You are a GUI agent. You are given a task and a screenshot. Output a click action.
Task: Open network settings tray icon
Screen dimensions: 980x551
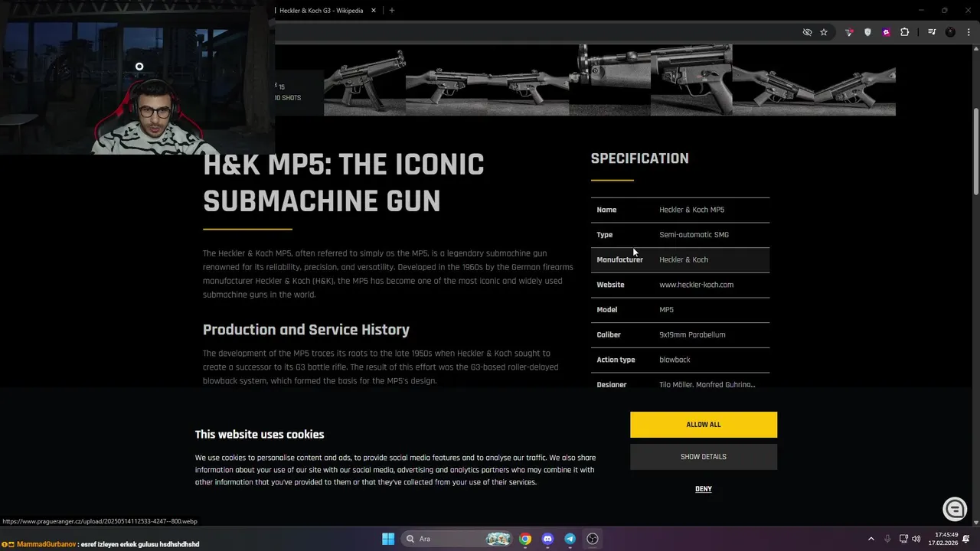pyautogui.click(x=903, y=539)
